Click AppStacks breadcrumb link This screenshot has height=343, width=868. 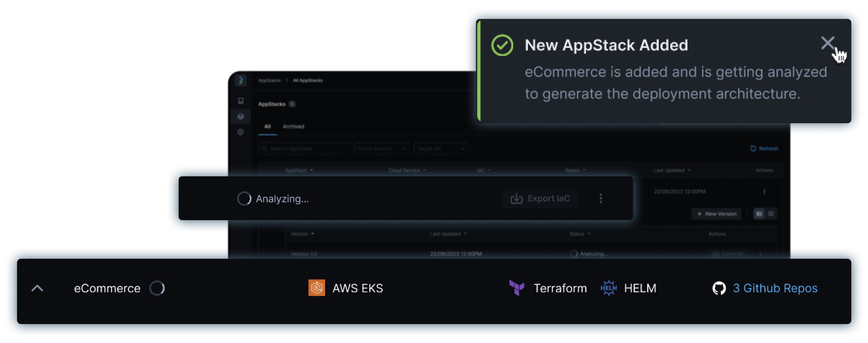270,80
